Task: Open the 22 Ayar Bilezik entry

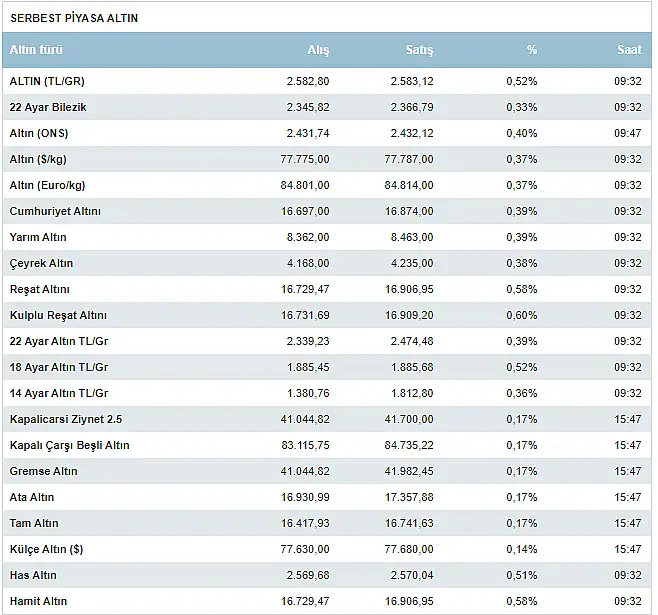Action: click(48, 107)
